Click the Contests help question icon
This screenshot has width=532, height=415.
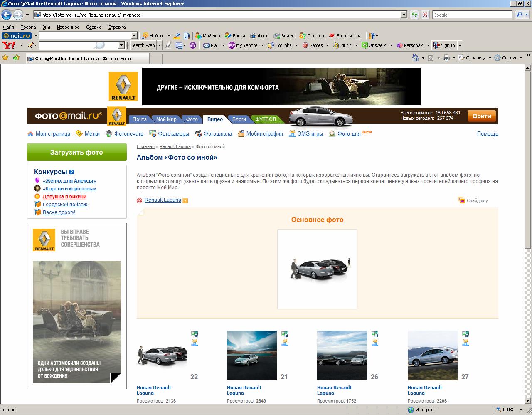point(71,172)
